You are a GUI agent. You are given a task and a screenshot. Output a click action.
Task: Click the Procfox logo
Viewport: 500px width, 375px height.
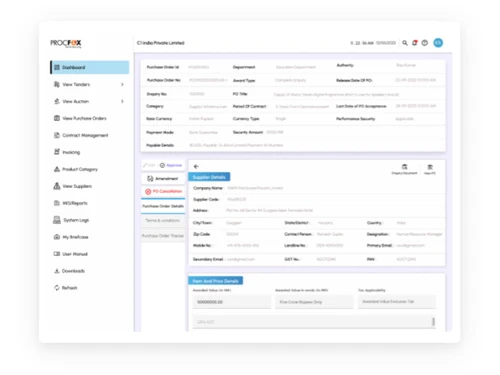pyautogui.click(x=66, y=43)
